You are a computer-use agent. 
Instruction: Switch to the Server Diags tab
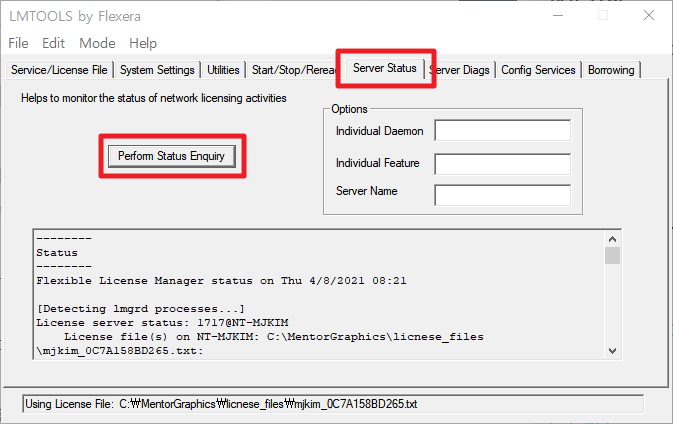[x=461, y=70]
